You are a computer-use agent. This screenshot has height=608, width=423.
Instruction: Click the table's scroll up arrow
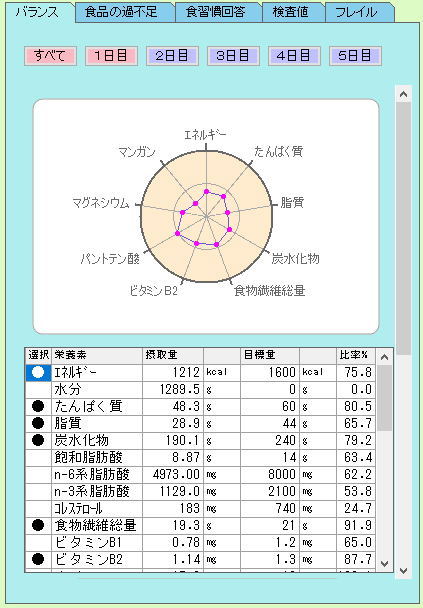[384, 357]
